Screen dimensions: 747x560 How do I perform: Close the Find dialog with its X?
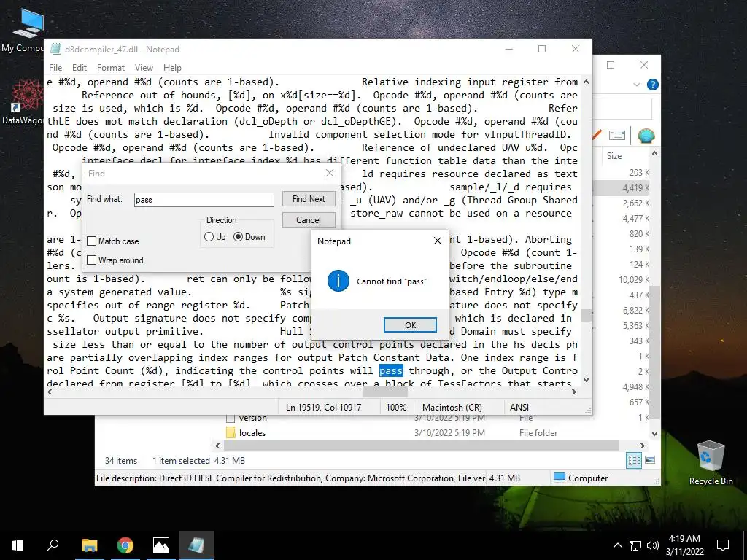pyautogui.click(x=330, y=173)
